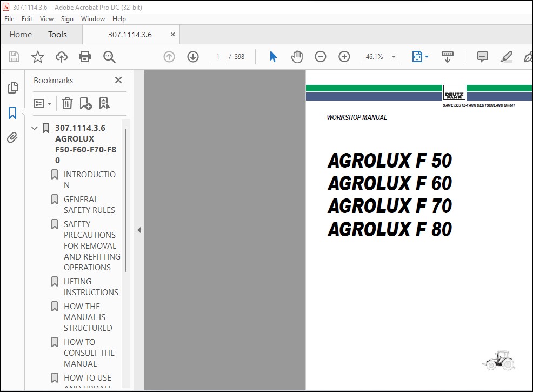Click the Save file icon
Viewport: 533px width, 392px height.
[x=14, y=57]
